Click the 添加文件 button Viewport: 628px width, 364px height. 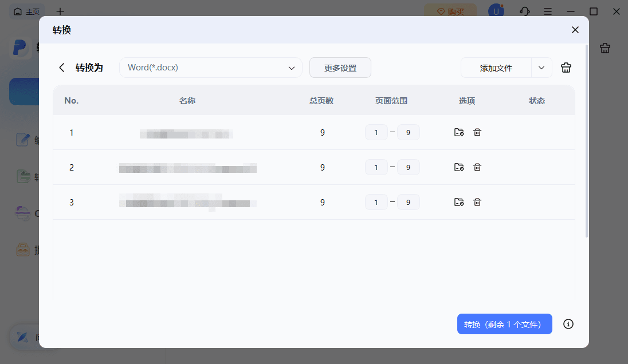pos(496,68)
